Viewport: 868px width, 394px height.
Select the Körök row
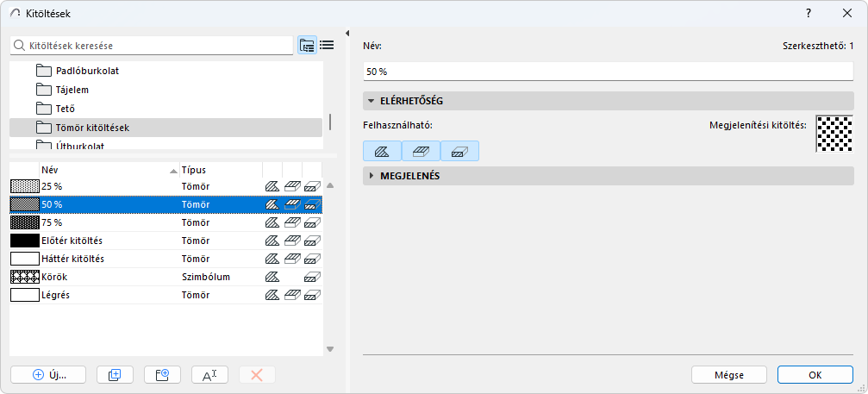[x=166, y=277]
